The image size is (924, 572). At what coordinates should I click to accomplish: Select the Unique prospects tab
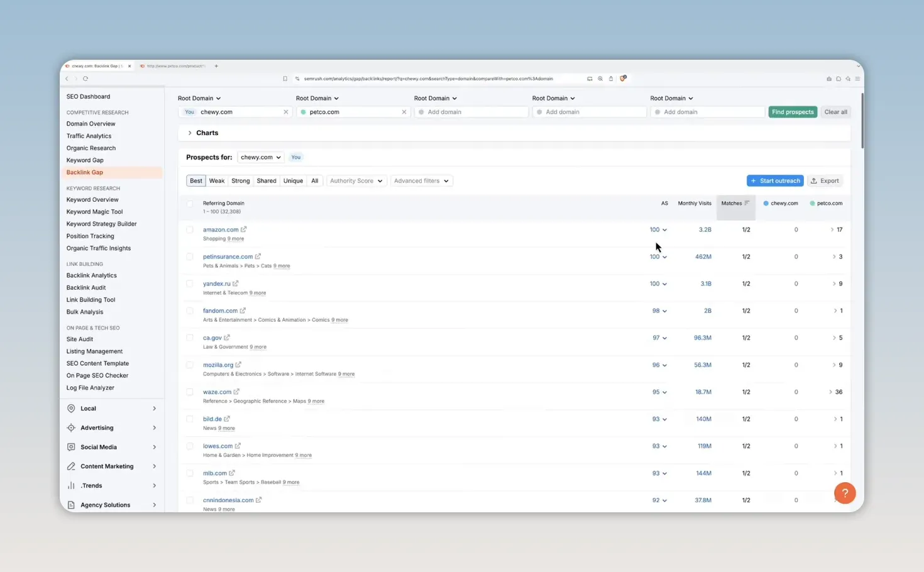[x=293, y=181]
